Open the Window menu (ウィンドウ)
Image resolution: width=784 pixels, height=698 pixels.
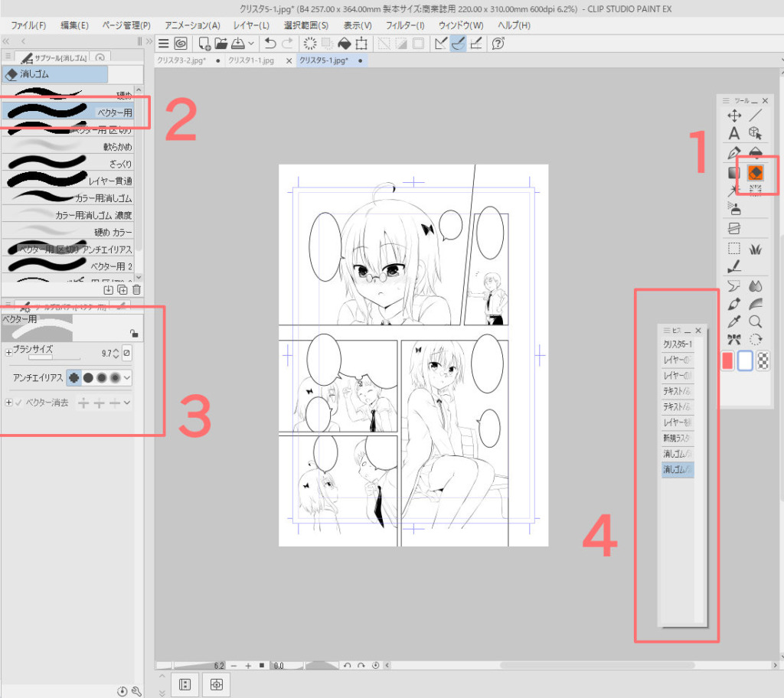[461, 25]
